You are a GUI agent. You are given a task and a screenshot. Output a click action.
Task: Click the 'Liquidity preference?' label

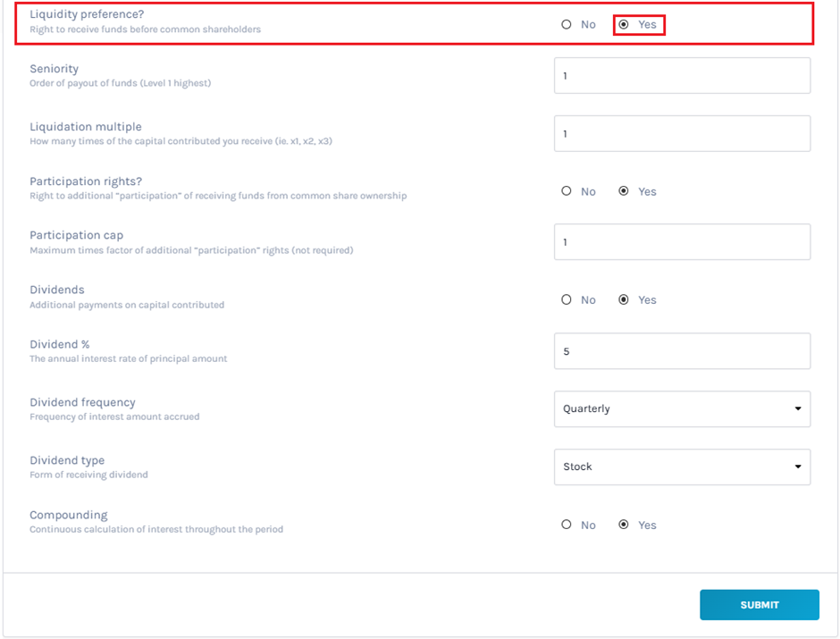coord(87,14)
